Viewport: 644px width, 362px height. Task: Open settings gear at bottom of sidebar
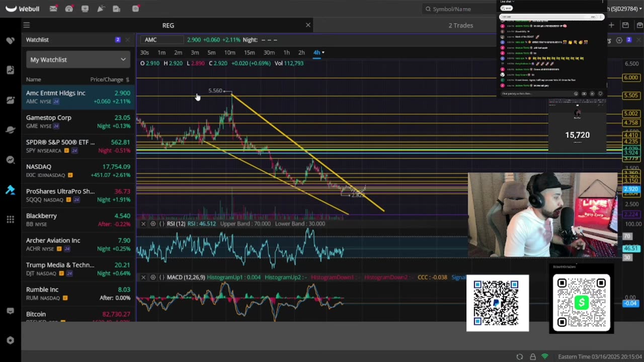pos(10,340)
